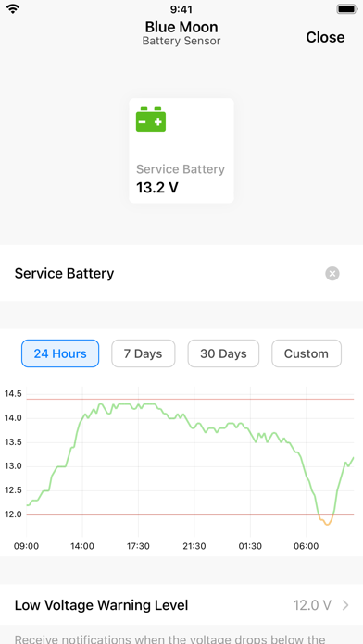Close the Battery Sensor screen

tap(325, 37)
